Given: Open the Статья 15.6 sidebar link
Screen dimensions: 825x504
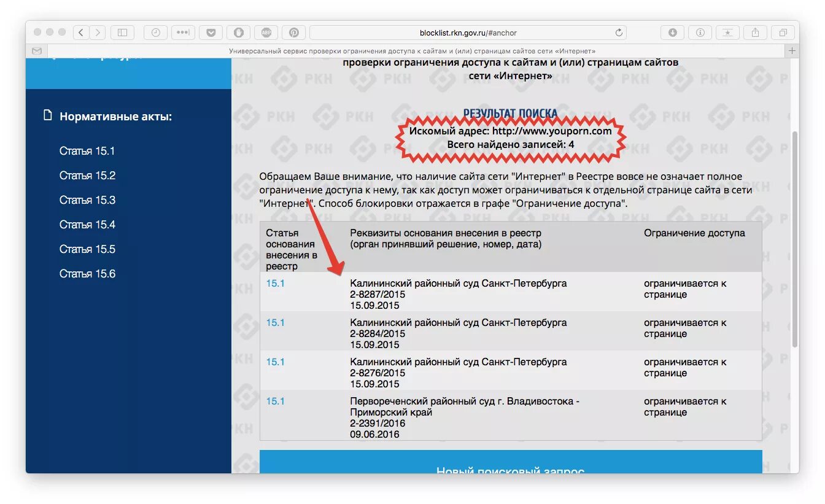Looking at the screenshot, I should coord(87,274).
